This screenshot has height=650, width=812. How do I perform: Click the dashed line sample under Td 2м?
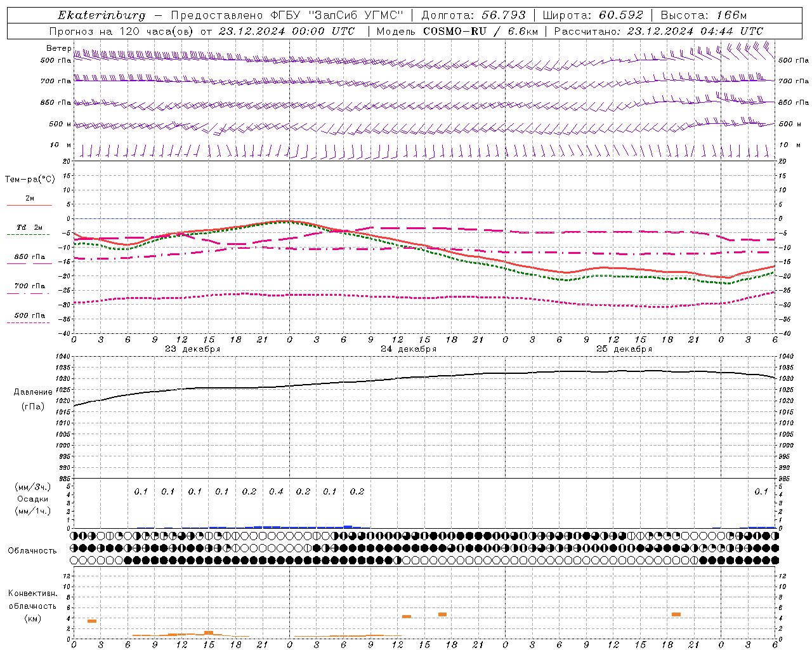pos(28,235)
